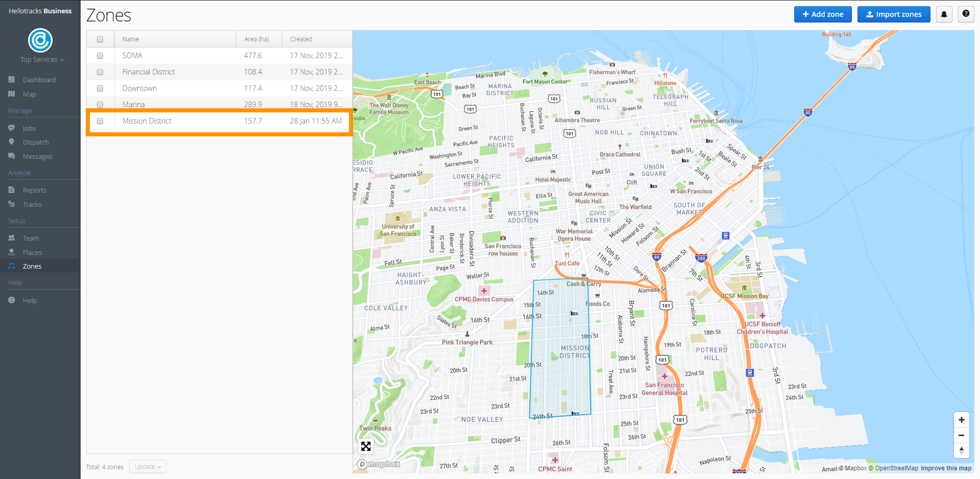
Task: Click the Tracks icon in sidebar
Action: click(x=12, y=204)
